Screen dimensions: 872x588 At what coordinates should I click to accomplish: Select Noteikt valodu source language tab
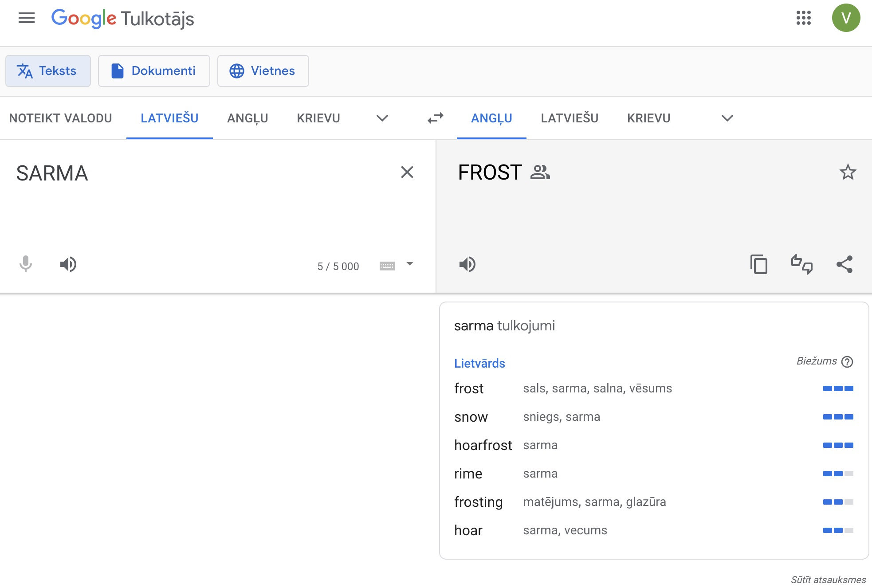(60, 118)
